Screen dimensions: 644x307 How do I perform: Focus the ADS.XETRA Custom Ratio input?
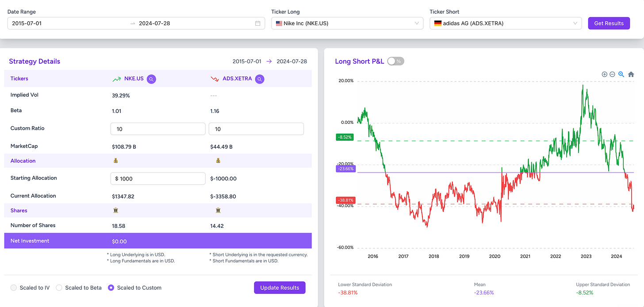256,129
